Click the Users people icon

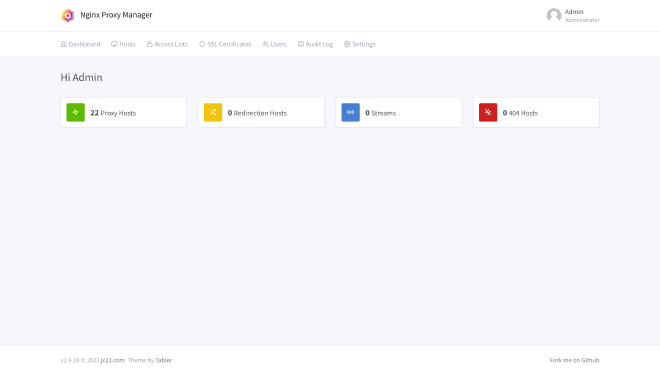click(x=266, y=44)
